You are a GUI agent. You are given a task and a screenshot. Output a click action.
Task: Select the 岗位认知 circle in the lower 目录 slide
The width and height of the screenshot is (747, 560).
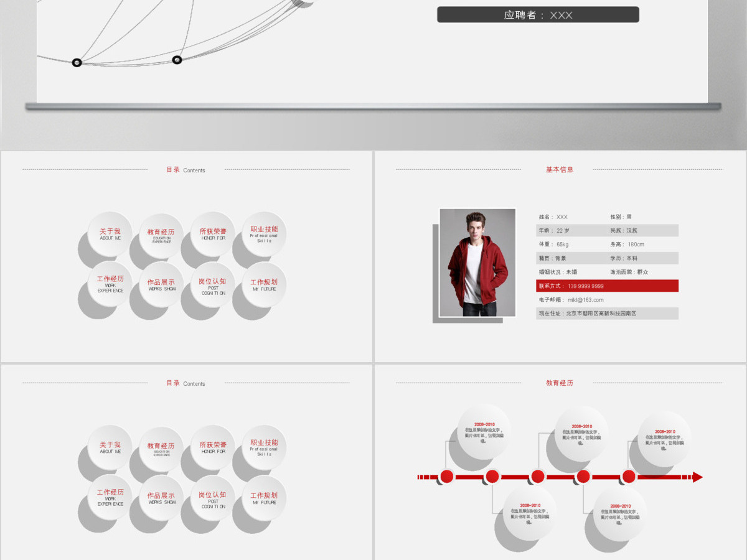[x=213, y=498]
